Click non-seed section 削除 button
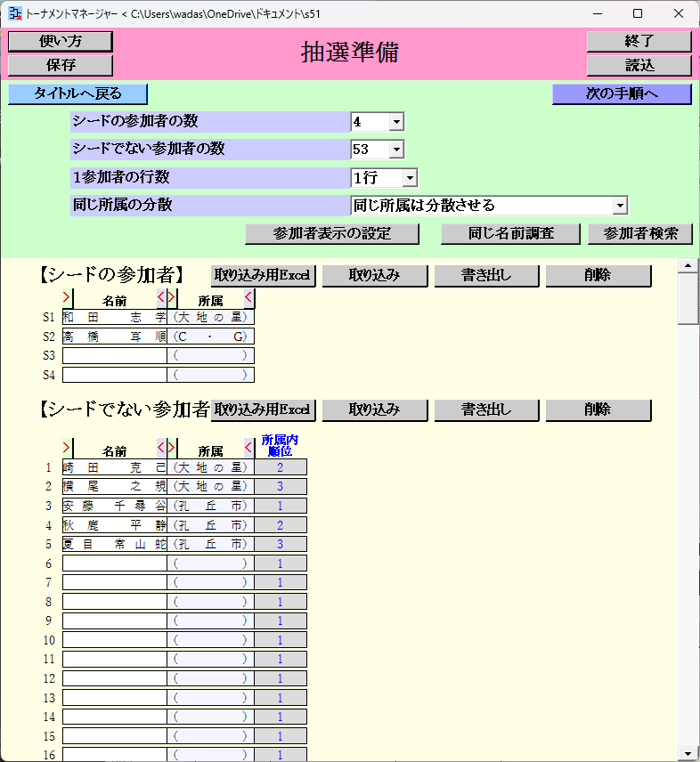 click(598, 409)
